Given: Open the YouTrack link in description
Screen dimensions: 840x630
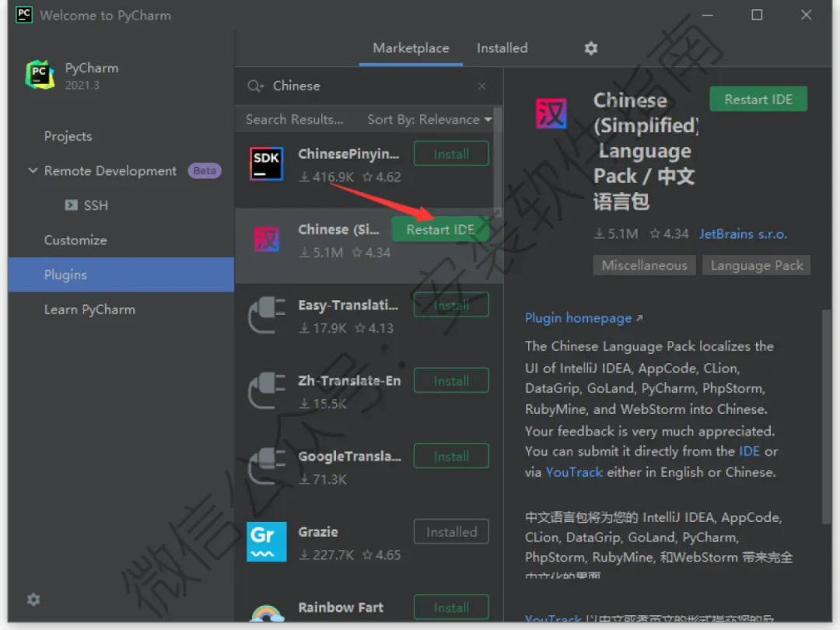Looking at the screenshot, I should [x=574, y=472].
